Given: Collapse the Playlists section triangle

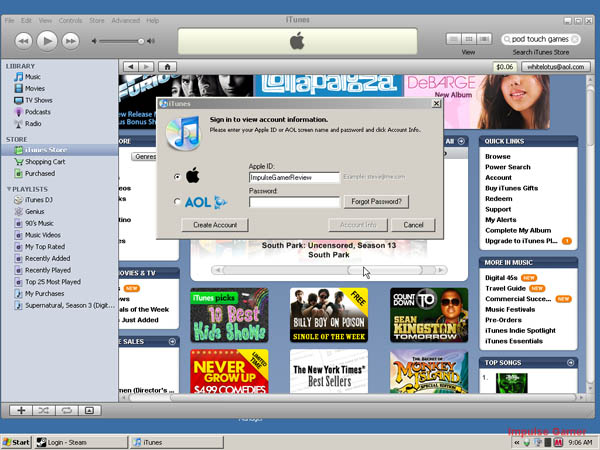Looking at the screenshot, I should [9, 189].
